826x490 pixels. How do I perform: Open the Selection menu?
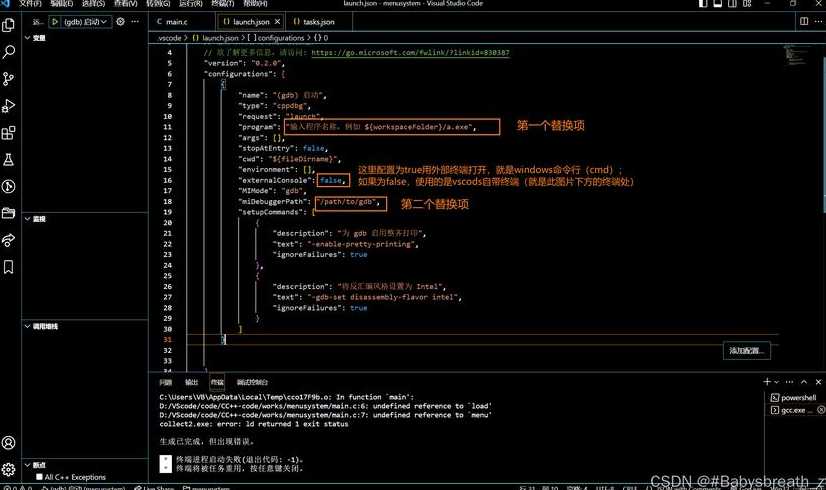93,3
